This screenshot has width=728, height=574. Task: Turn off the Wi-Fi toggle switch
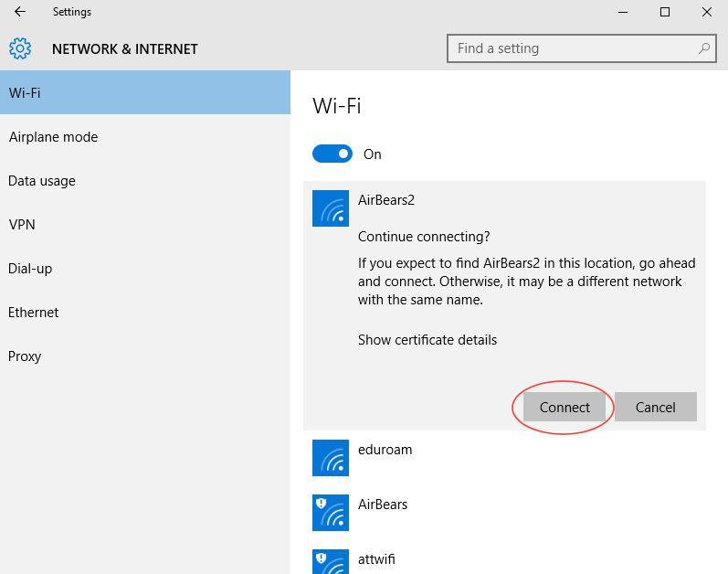point(332,154)
